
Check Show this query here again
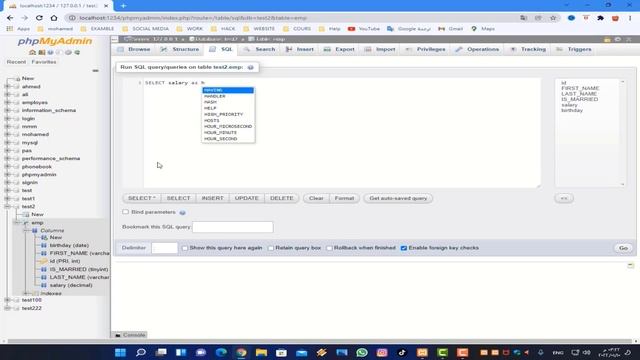[x=185, y=248]
